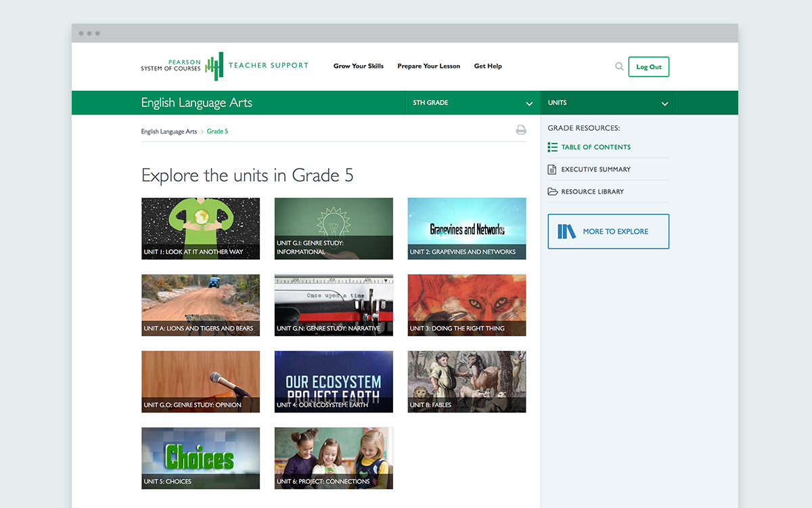Open the Grow Your Skills menu
The width and height of the screenshot is (812, 508).
click(358, 66)
